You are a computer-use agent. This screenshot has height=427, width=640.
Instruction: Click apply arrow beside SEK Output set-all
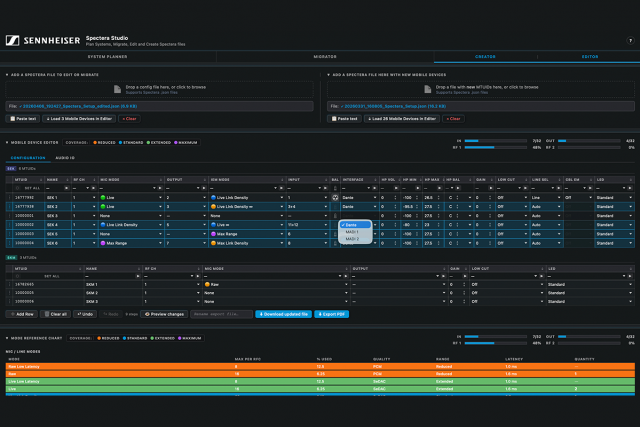click(x=204, y=188)
